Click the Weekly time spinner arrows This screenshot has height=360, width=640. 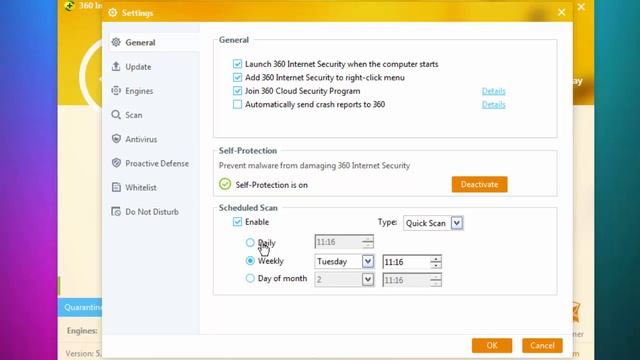pyautogui.click(x=436, y=262)
